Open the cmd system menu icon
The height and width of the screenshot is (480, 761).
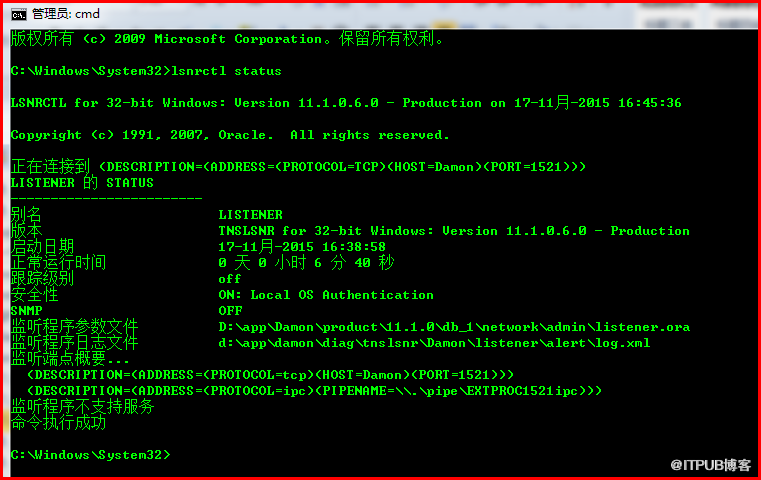pyautogui.click(x=18, y=15)
